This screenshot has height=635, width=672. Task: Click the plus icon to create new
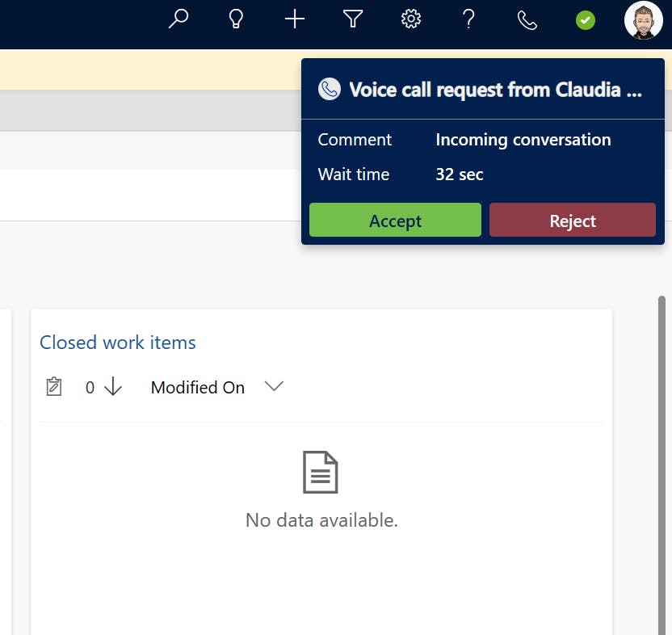[x=295, y=19]
